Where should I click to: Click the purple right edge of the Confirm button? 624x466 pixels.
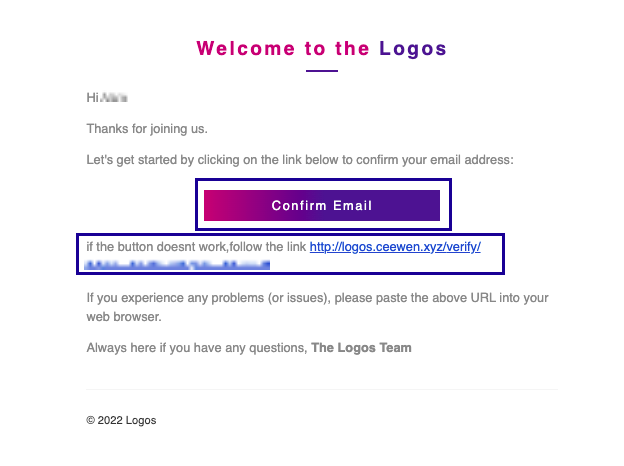(433, 205)
